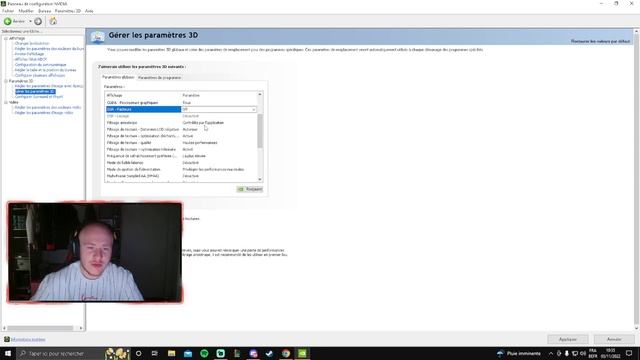The height and width of the screenshot is (360, 640).
Task: Click the settings list scrollbar thumb
Action: (260, 131)
